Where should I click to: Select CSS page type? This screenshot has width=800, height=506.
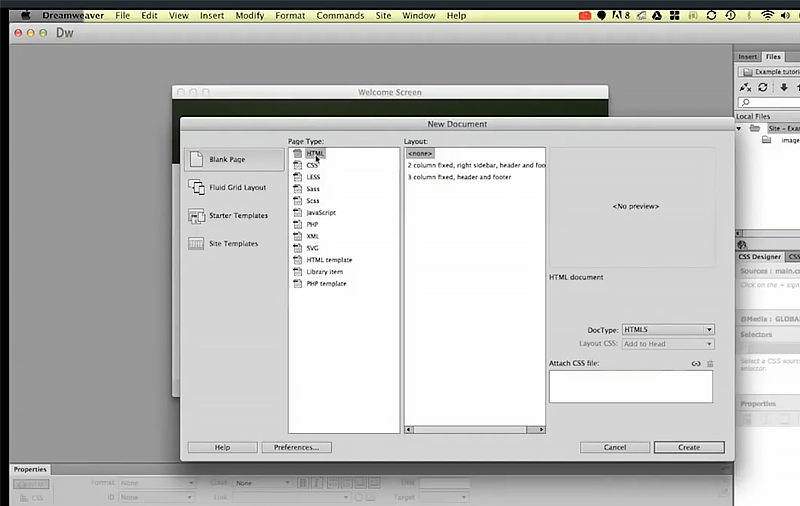click(312, 165)
